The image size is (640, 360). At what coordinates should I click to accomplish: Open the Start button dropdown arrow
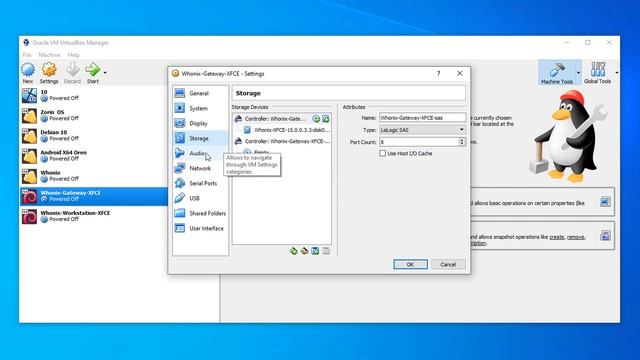click(105, 73)
